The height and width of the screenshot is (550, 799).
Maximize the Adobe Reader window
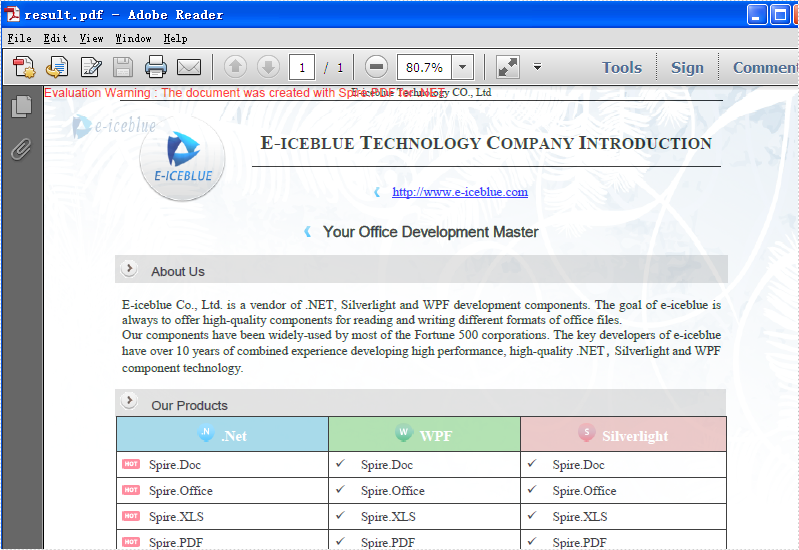point(780,14)
